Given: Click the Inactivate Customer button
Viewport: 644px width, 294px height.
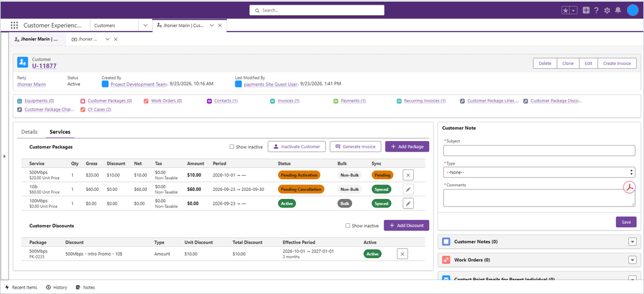Looking at the screenshot, I should point(297,146).
